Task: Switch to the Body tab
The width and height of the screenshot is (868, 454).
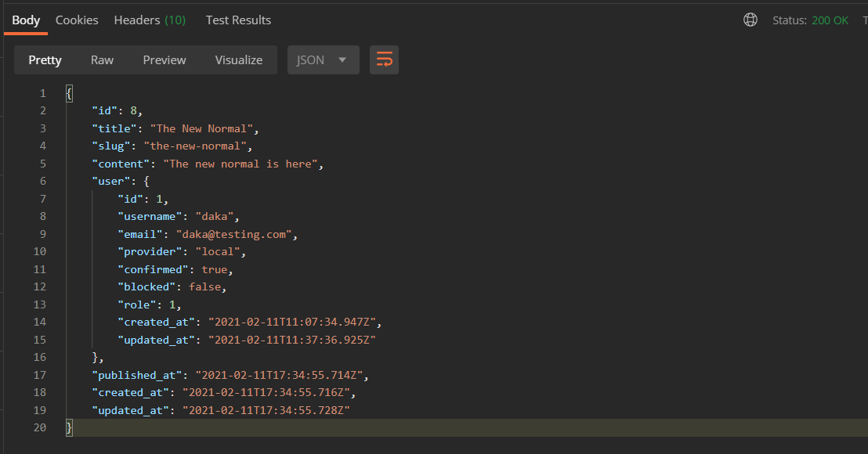Action: [26, 20]
